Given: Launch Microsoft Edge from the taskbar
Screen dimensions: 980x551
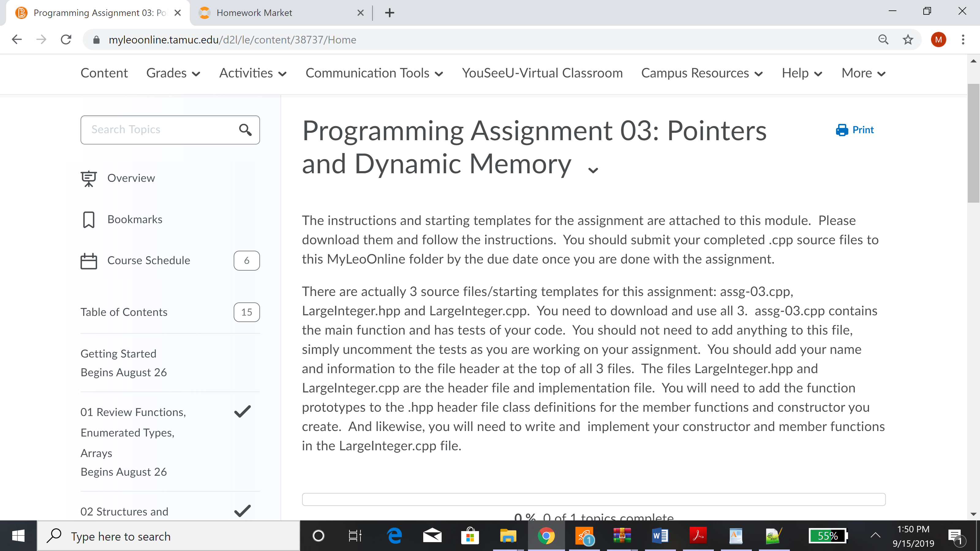Looking at the screenshot, I should (394, 536).
